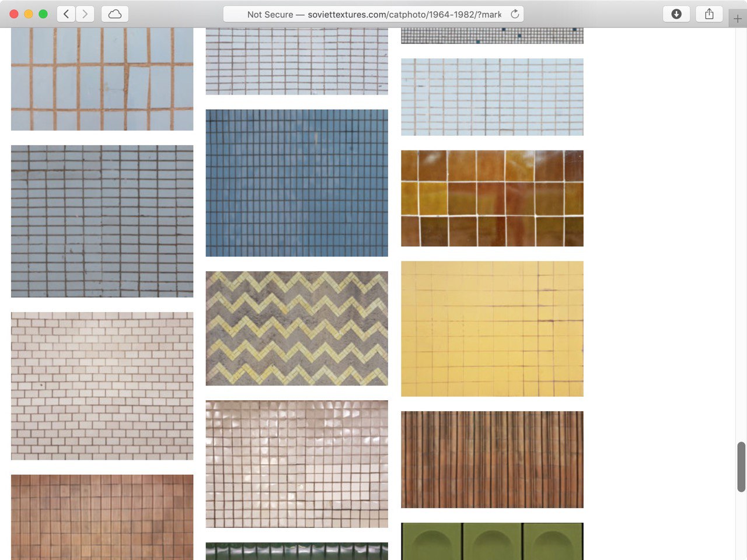Open the brown wooden parquet grid texture
This screenshot has width=747, height=560.
pyautogui.click(x=102, y=517)
